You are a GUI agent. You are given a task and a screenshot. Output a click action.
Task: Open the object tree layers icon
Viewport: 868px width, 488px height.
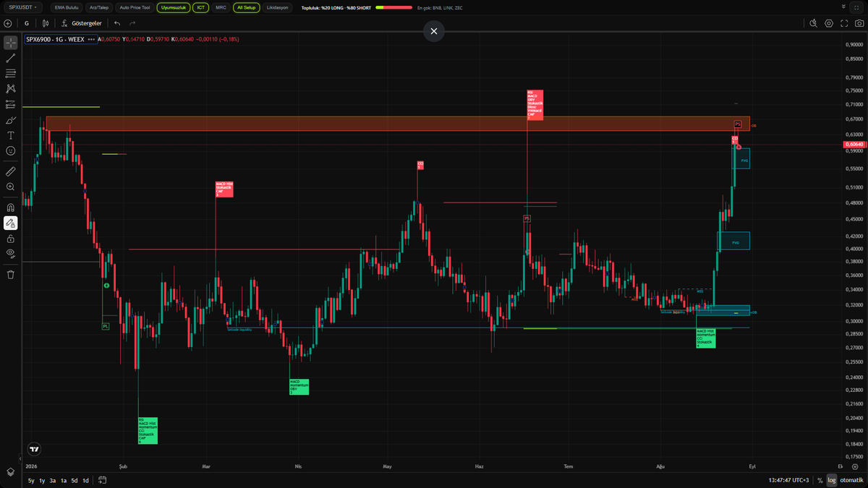(11, 471)
